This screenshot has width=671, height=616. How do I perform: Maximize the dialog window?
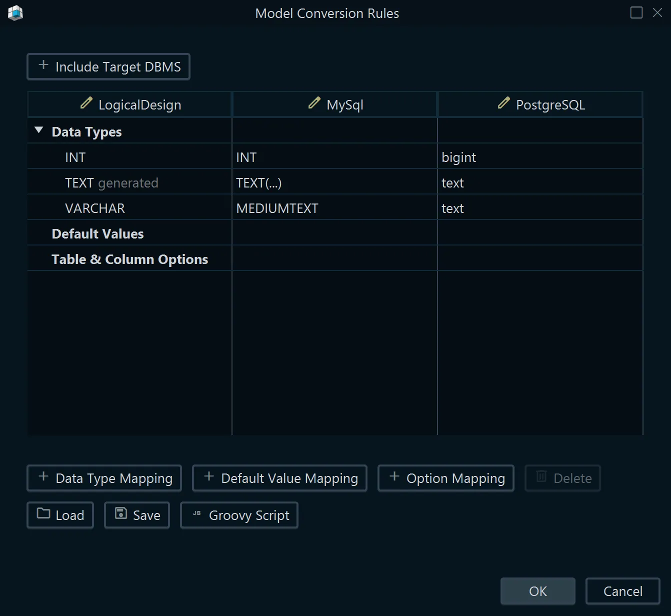[x=636, y=12]
